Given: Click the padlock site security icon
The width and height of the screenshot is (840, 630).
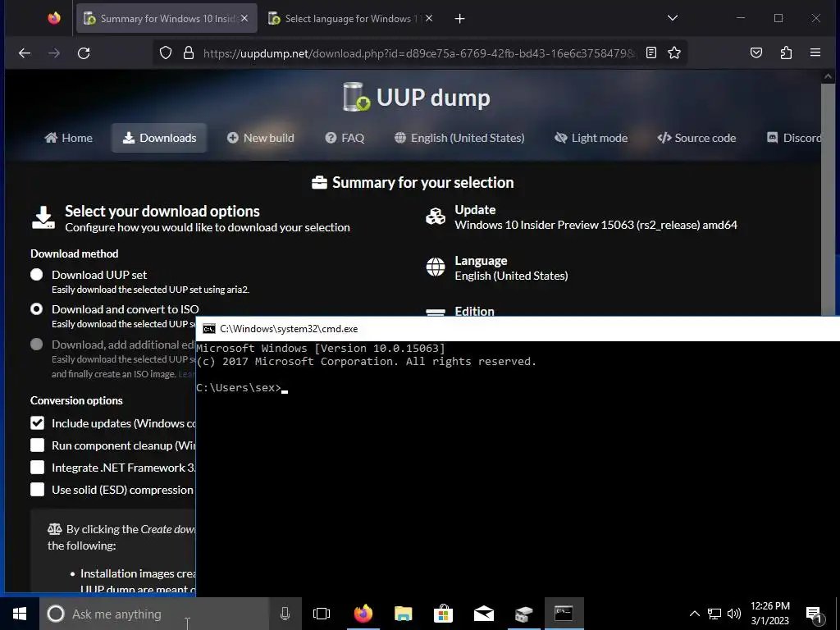Looking at the screenshot, I should coord(188,52).
